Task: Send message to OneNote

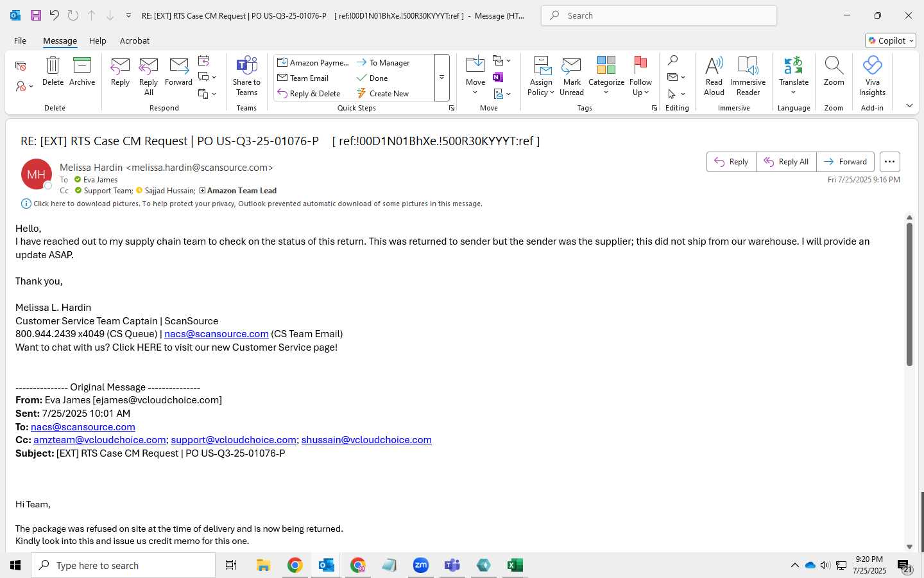Action: coord(498,77)
